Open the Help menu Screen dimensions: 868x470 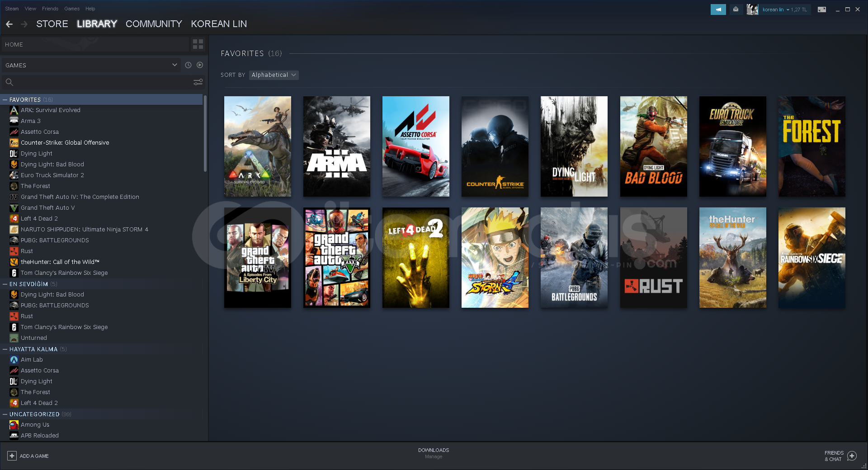90,9
